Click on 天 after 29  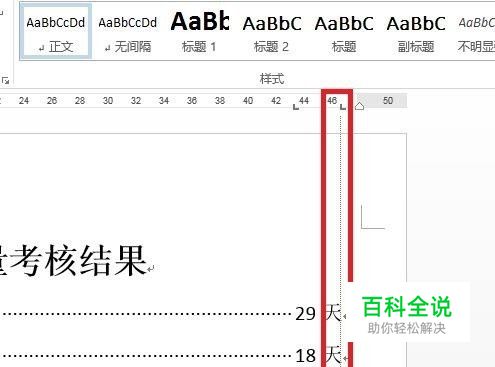pyautogui.click(x=333, y=313)
